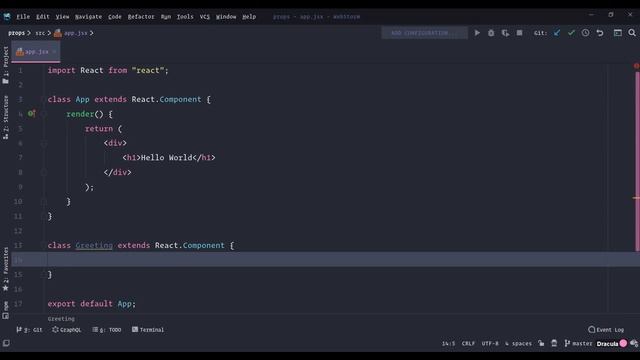The image size is (640, 360).
Task: Open the Project tool window
Action: 6,65
